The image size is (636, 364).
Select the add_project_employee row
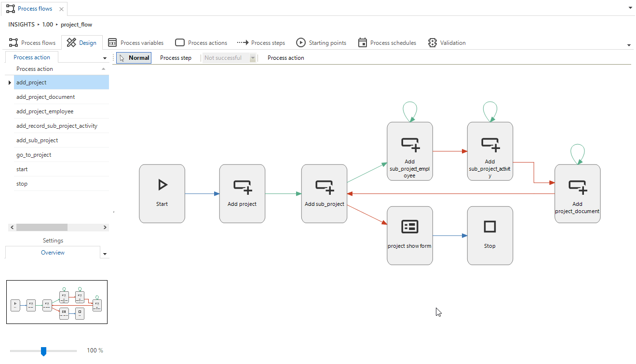coord(61,111)
